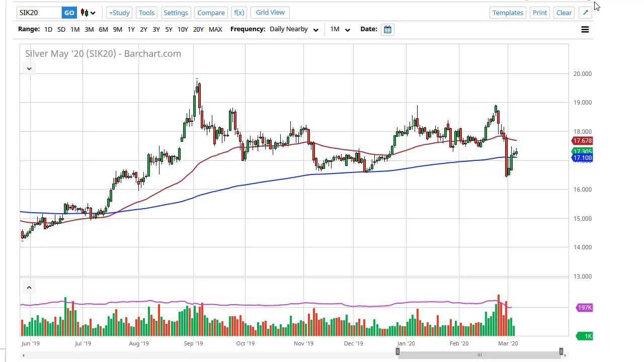644x362 pixels.
Task: Select the MAX range option
Action: (x=215, y=29)
